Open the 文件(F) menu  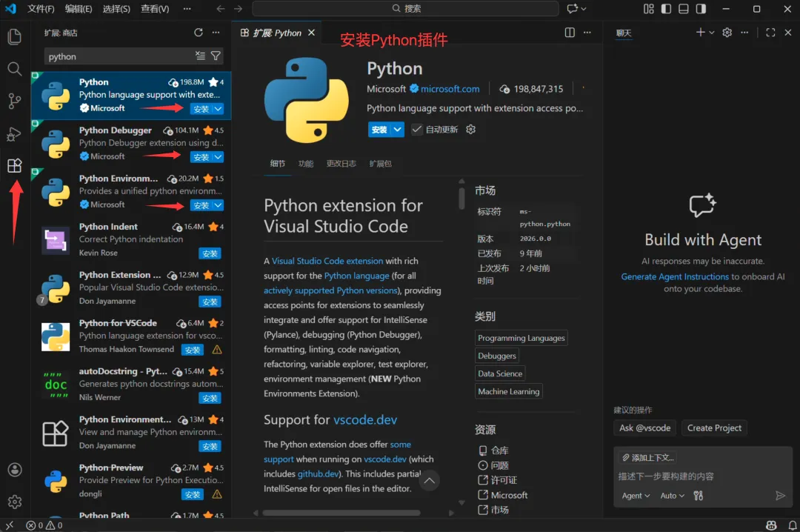pos(41,9)
